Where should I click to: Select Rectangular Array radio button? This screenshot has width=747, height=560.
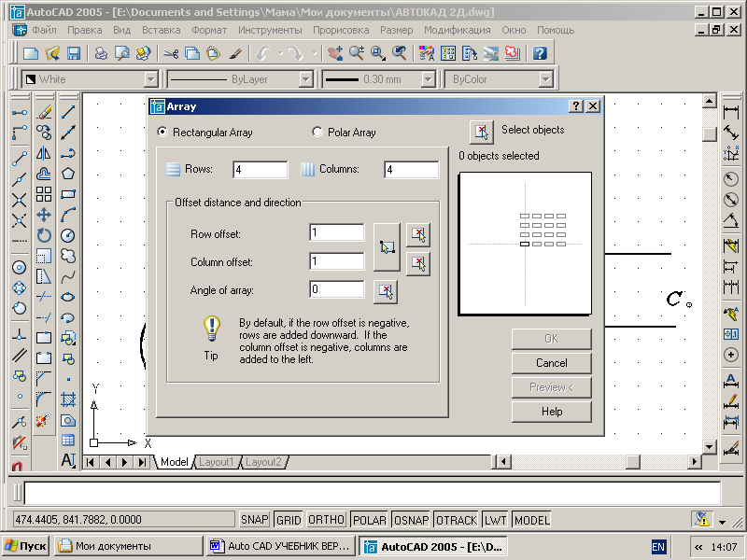(162, 132)
